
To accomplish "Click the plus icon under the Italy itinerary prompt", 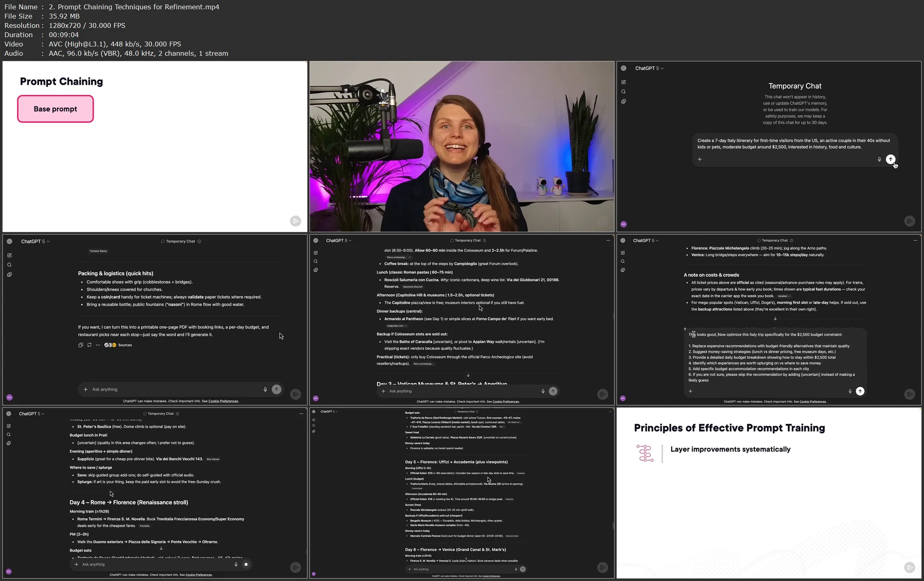I will (x=699, y=159).
